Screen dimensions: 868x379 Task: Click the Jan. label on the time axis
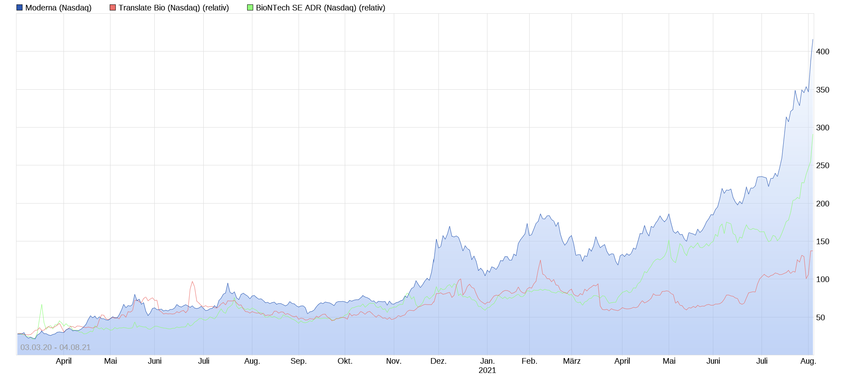487,361
